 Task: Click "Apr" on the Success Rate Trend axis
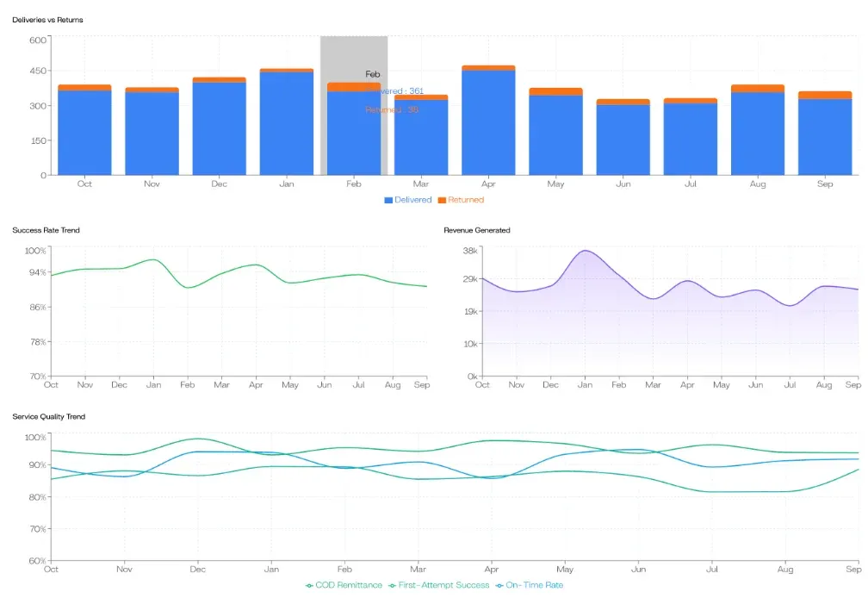(256, 385)
